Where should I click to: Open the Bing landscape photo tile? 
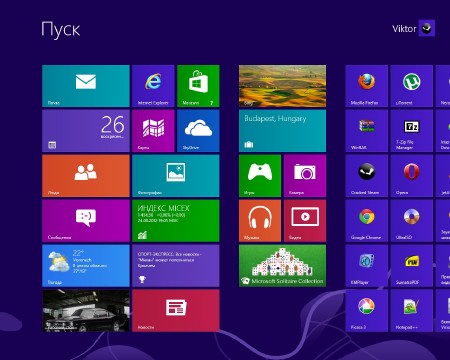[282, 86]
